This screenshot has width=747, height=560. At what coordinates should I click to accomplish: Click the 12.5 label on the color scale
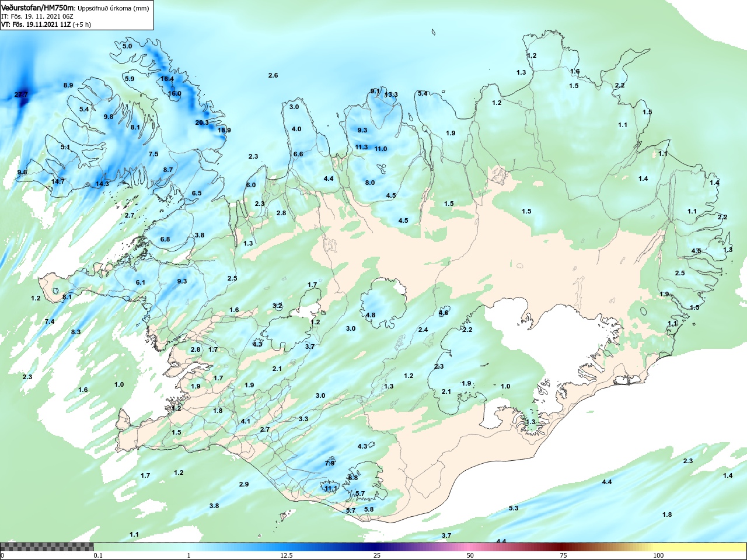(x=287, y=555)
